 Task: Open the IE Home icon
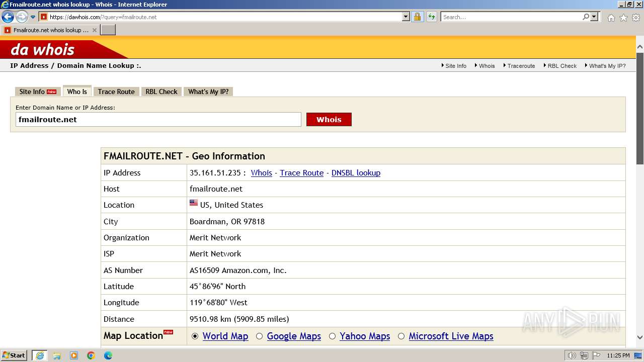pyautogui.click(x=611, y=18)
